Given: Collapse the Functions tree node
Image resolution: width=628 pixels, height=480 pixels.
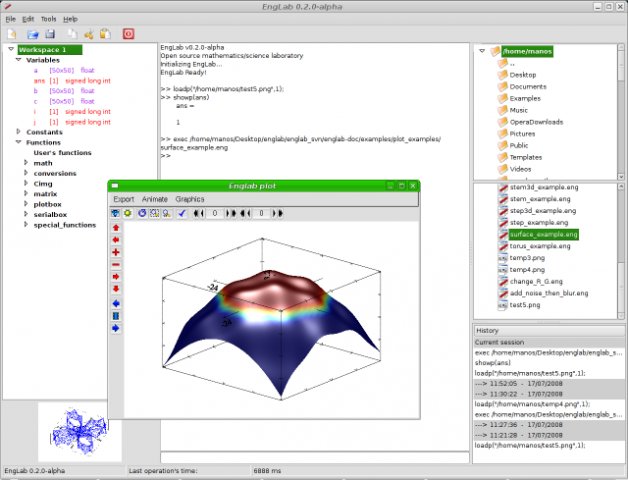Looking at the screenshot, I should (18, 142).
